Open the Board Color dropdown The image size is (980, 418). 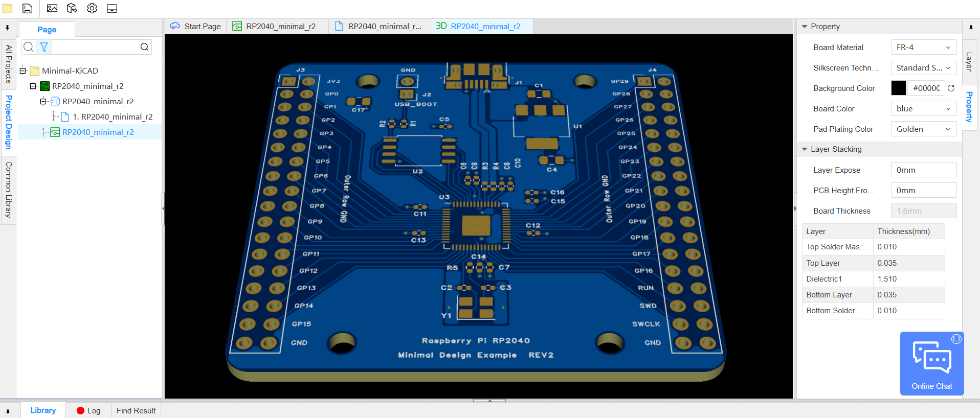click(x=923, y=108)
